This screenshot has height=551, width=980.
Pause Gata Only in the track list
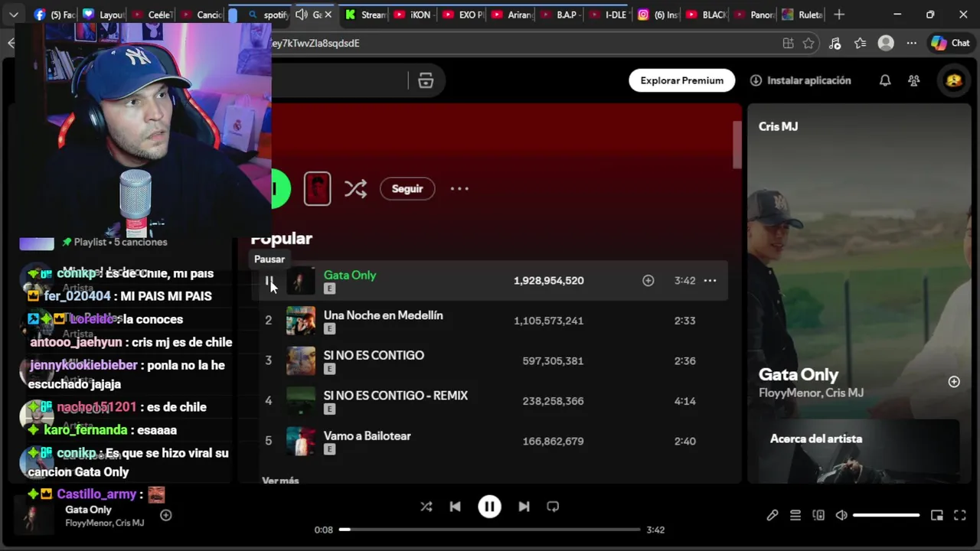[x=269, y=281]
